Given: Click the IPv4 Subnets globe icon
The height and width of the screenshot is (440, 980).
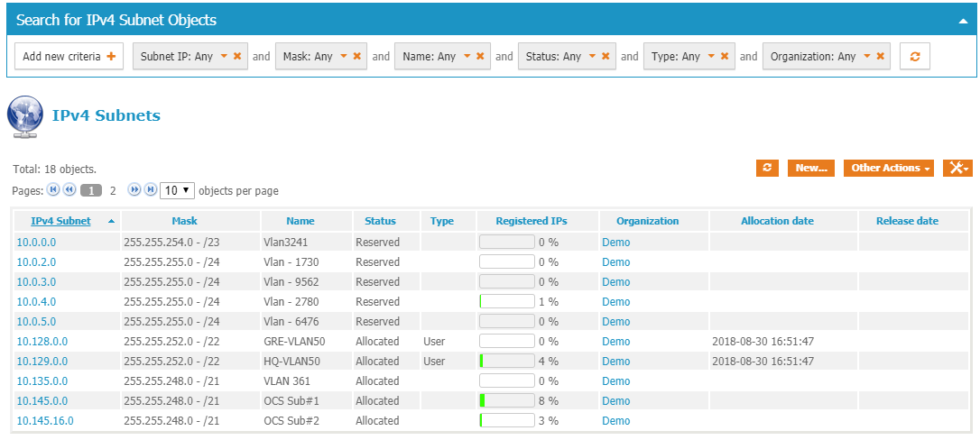Looking at the screenshot, I should click(x=25, y=117).
